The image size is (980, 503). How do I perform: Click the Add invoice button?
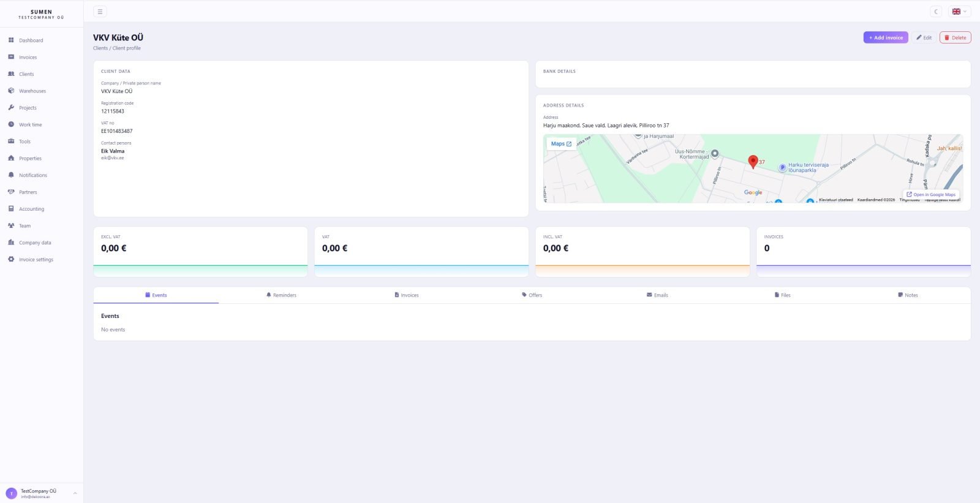(x=886, y=38)
